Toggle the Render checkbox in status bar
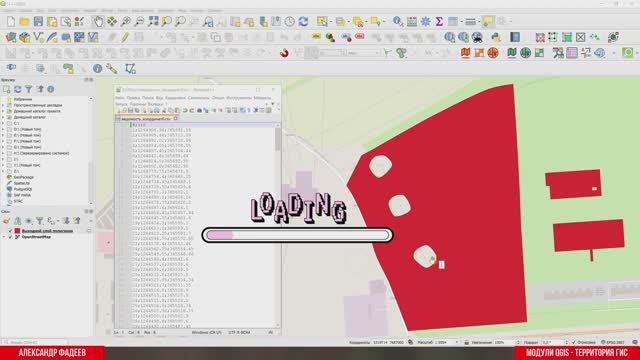This screenshot has height=360, width=640. tap(574, 342)
